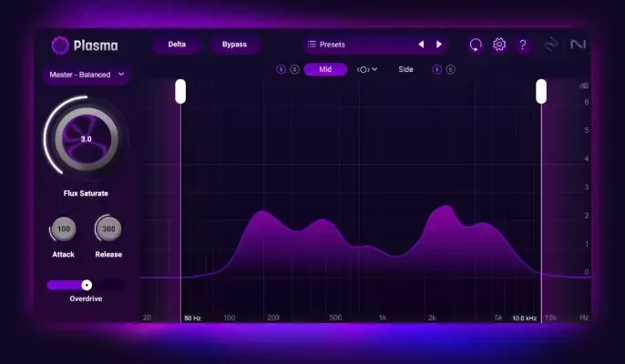Go to the previous preset arrow
The height and width of the screenshot is (364, 625).
(x=421, y=45)
